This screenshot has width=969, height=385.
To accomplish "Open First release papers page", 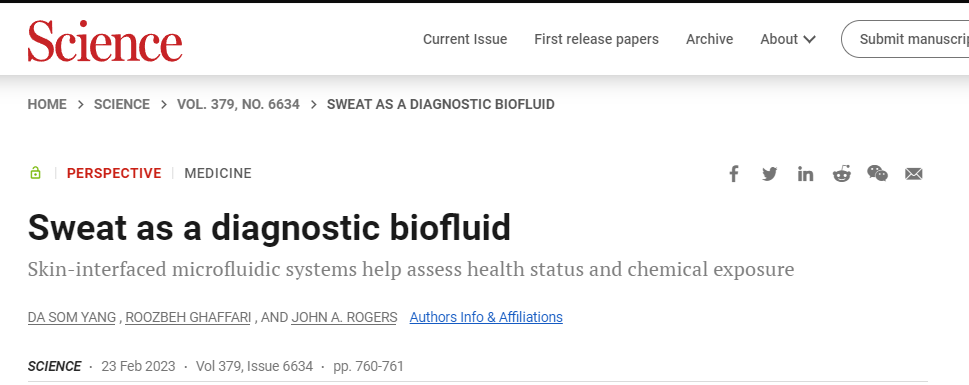I will click(x=596, y=39).
